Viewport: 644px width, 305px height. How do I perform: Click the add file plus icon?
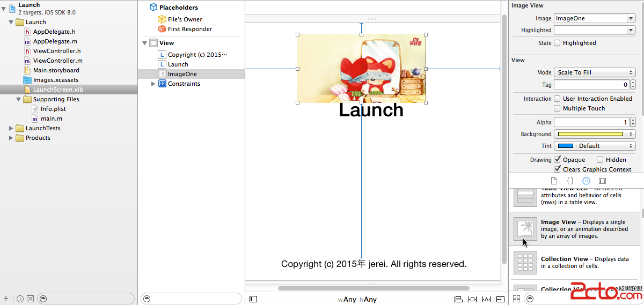6,299
